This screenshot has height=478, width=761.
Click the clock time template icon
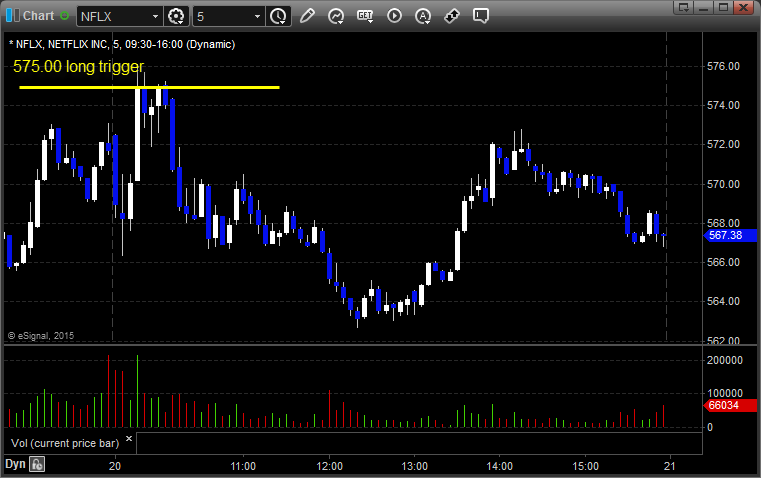tap(277, 16)
